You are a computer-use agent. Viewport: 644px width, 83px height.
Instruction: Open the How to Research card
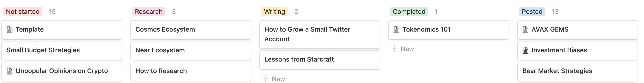pyautogui.click(x=191, y=71)
